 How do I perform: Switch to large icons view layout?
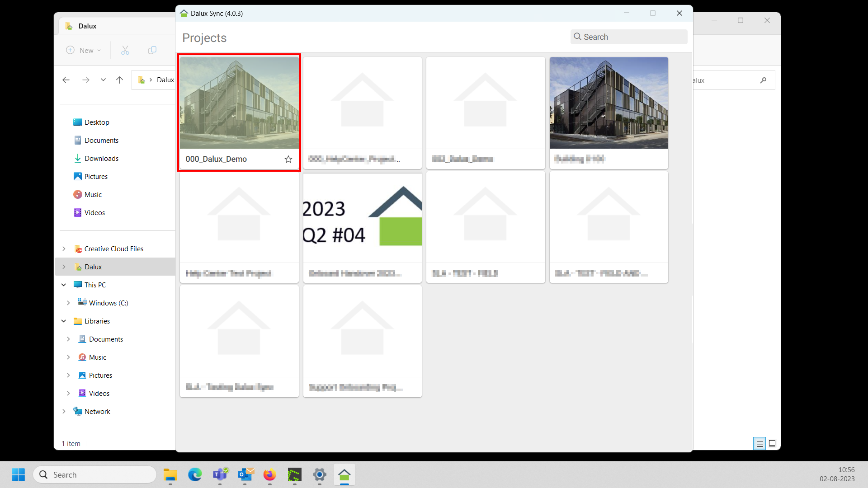point(772,444)
